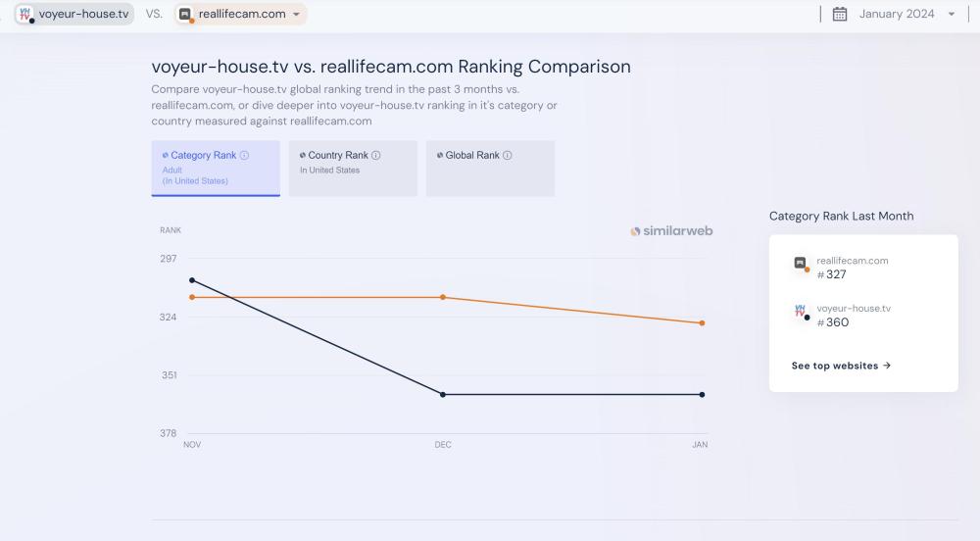Screen dimensions: 980x541
Task: Click the See top websites link
Action: pyautogui.click(x=841, y=366)
